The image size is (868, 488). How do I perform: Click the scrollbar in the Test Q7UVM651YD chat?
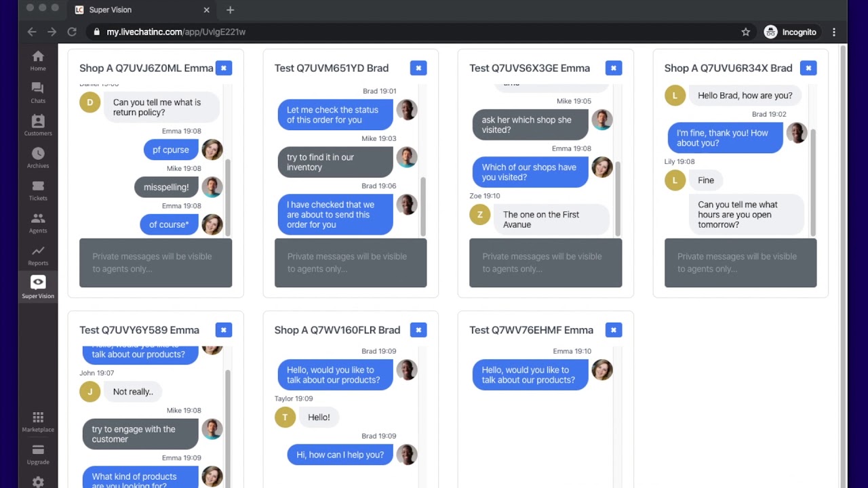click(x=423, y=207)
